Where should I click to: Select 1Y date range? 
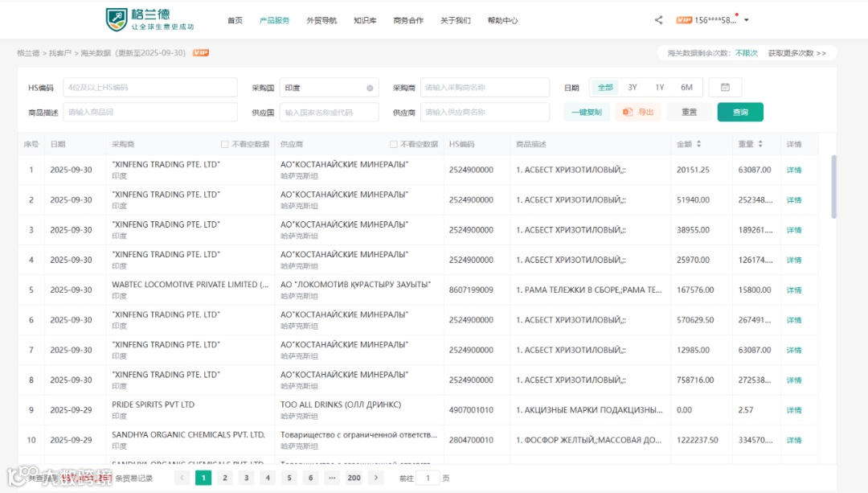659,87
